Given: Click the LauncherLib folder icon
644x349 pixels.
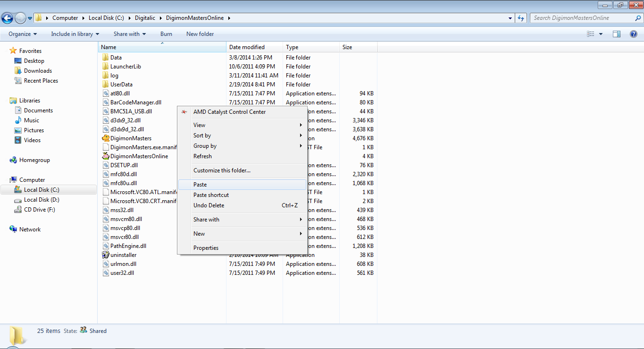Looking at the screenshot, I should (x=106, y=67).
